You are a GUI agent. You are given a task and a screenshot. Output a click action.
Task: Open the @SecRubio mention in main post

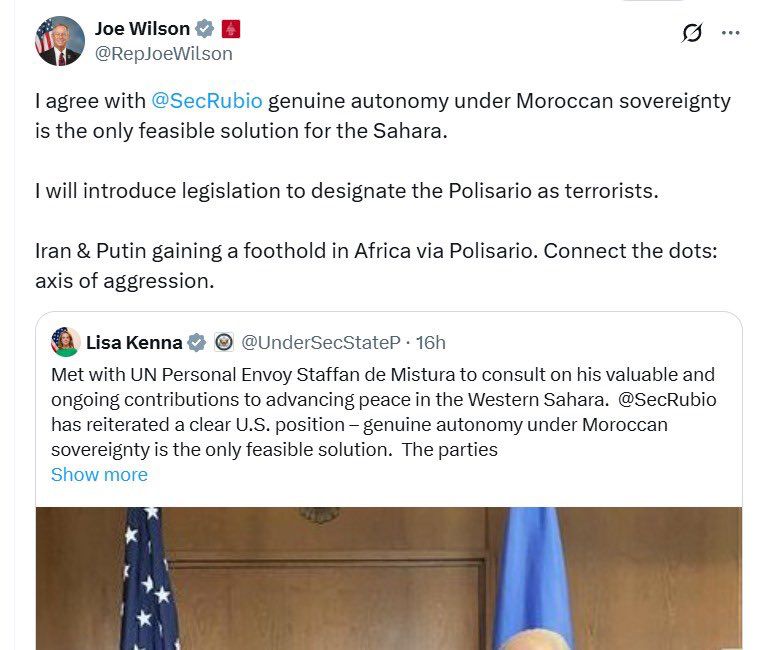207,101
